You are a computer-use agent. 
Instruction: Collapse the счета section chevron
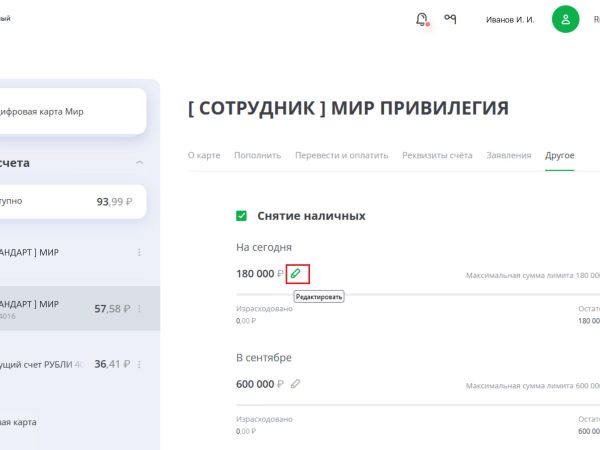(x=140, y=163)
